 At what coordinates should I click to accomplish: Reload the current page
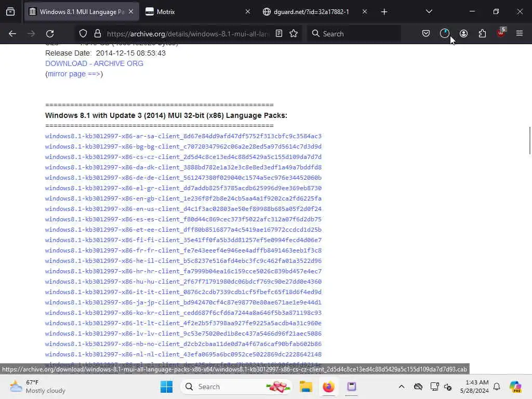pyautogui.click(x=50, y=34)
